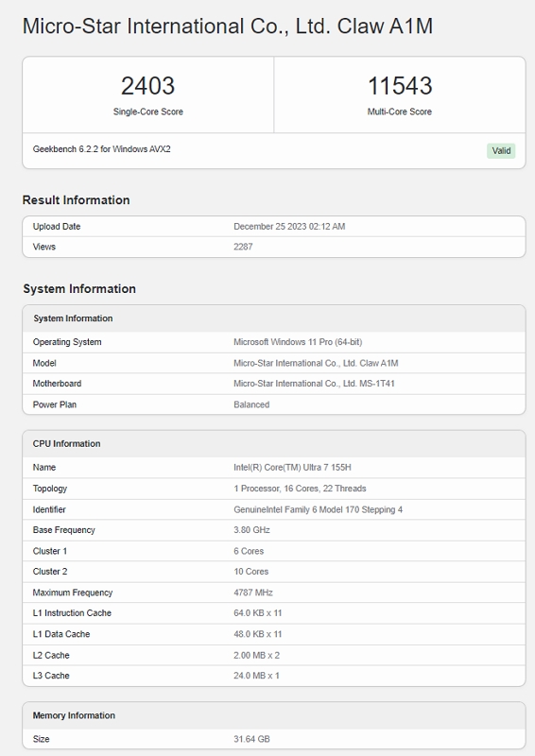535x756 pixels.
Task: Click 'Intel(R) Core(TM) Ultra 7 155H'
Action: [293, 467]
